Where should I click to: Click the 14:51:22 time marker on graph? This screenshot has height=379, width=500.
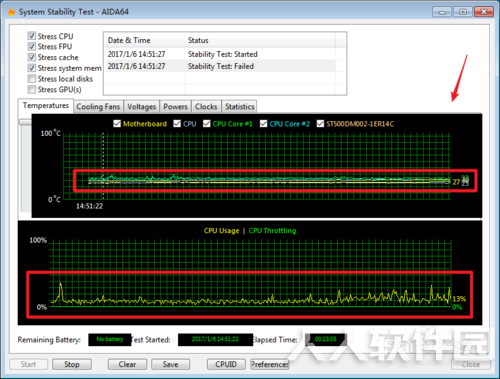click(x=89, y=206)
